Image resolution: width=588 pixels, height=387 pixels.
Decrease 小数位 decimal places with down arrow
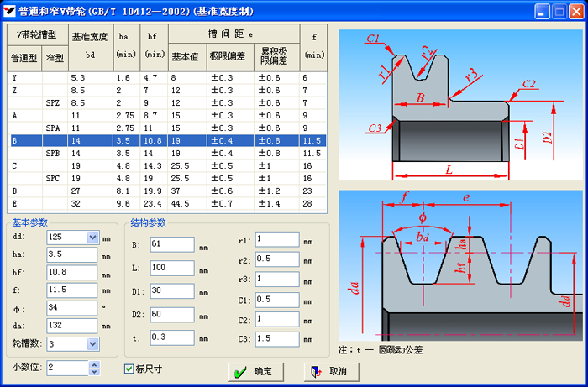coord(94,372)
